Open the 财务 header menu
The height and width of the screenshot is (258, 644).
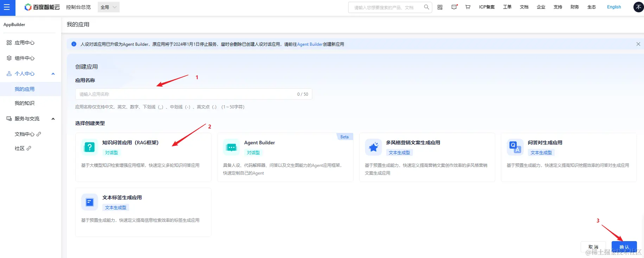(x=575, y=7)
